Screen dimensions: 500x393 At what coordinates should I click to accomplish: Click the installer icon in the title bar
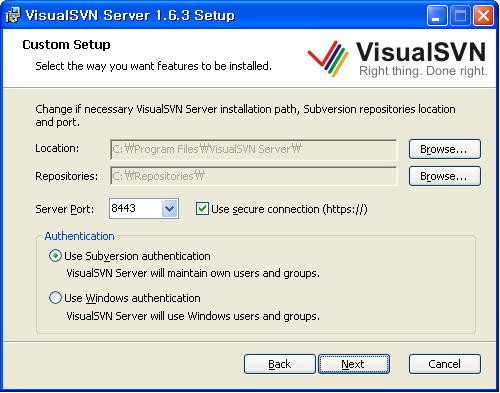coord(13,15)
